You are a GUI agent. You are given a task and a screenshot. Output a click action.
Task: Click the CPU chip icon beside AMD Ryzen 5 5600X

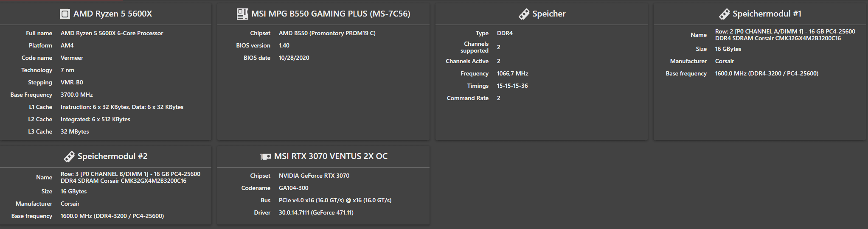[65, 14]
